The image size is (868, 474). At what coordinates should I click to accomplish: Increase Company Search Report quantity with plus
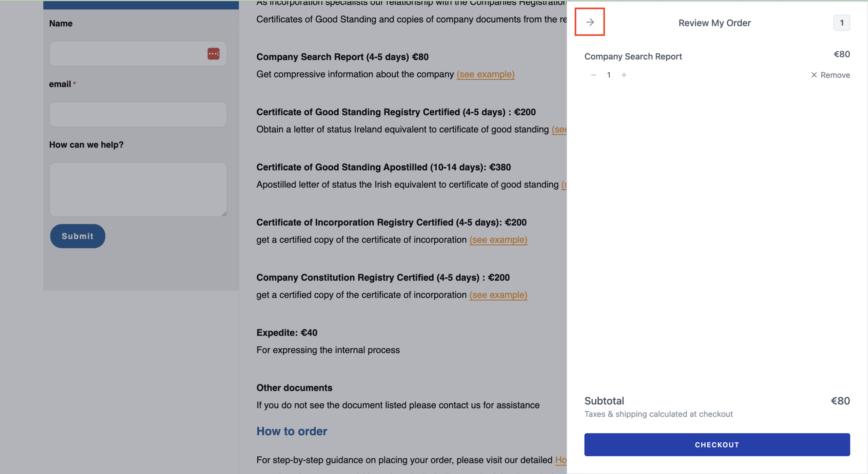[624, 75]
